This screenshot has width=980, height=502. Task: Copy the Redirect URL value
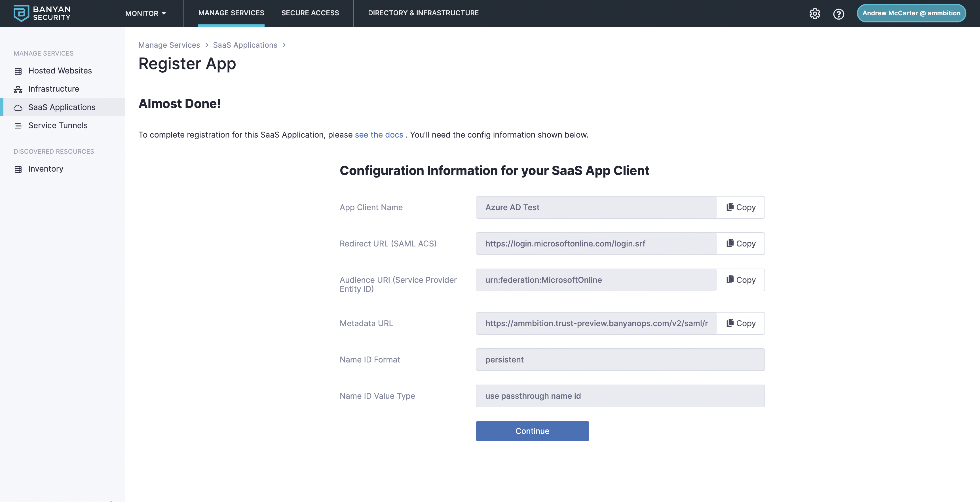click(741, 244)
